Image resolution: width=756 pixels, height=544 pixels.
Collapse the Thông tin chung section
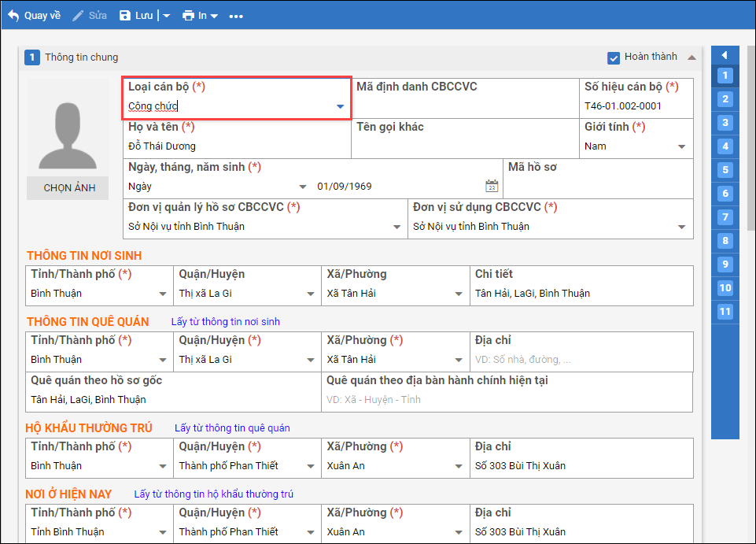click(691, 57)
